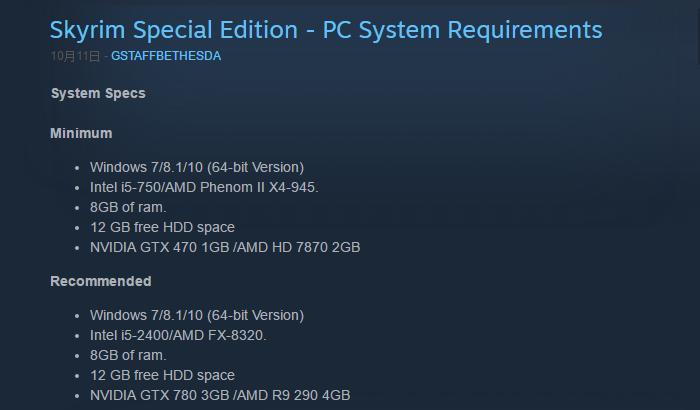
Task: Click the System Specs heading
Action: (x=98, y=94)
